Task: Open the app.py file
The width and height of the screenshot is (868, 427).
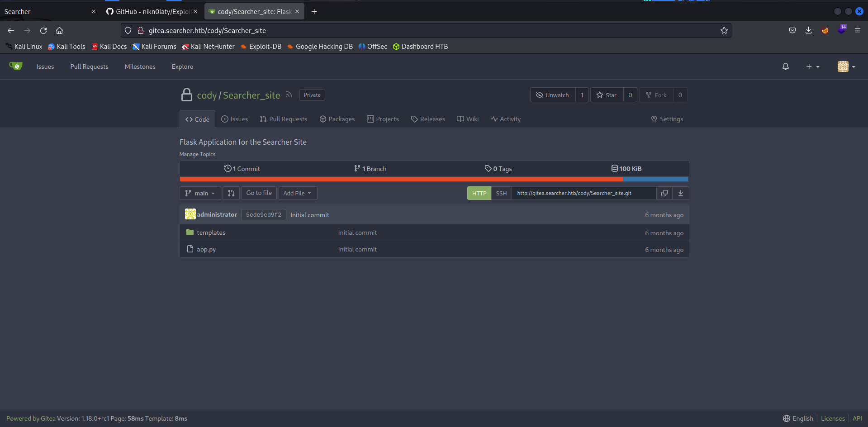Action: click(206, 249)
